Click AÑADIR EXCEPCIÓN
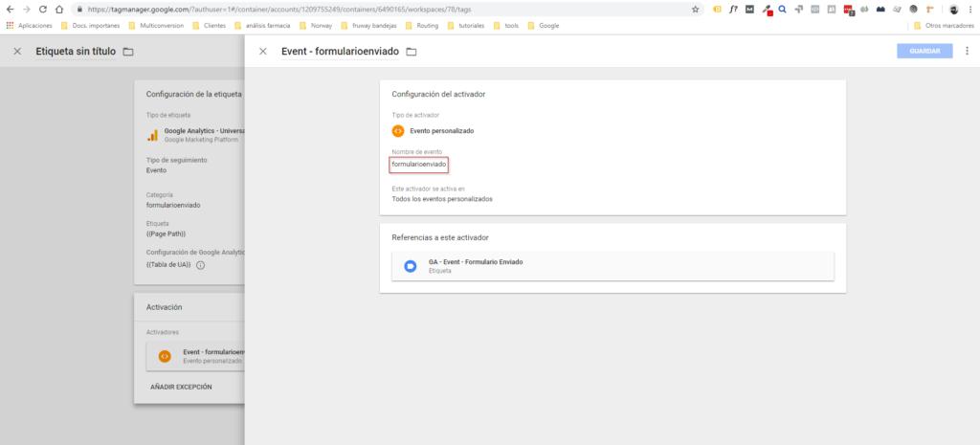The image size is (980, 445). (x=181, y=387)
